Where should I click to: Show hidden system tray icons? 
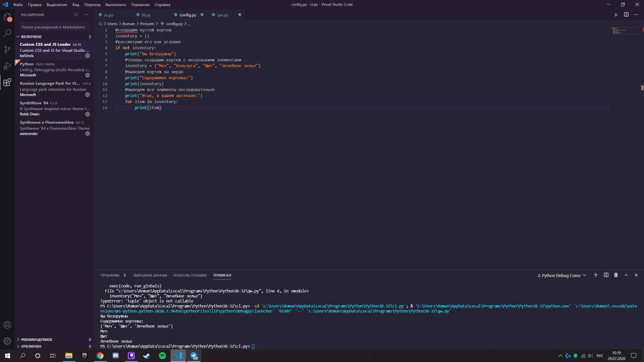[x=559, y=356]
